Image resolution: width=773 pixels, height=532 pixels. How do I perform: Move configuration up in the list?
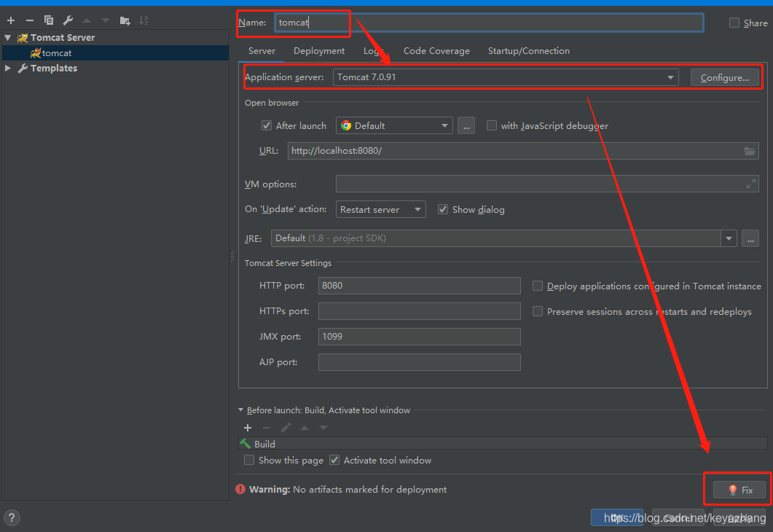point(87,20)
